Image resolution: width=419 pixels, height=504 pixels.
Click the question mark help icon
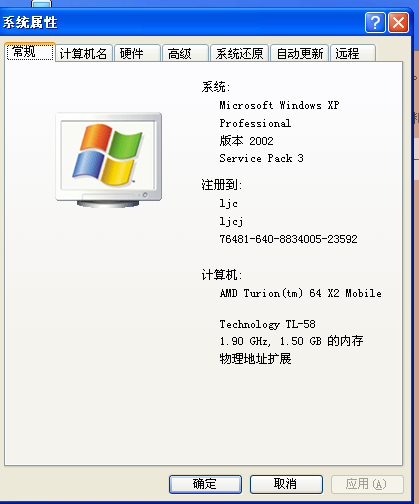coord(375,23)
